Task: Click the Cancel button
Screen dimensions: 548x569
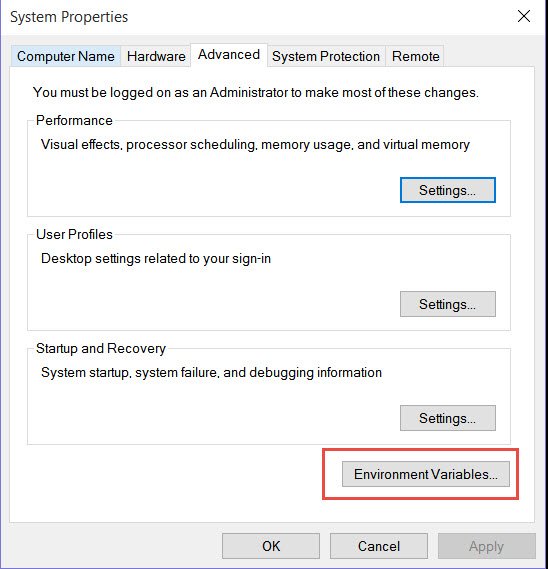Action: point(379,546)
